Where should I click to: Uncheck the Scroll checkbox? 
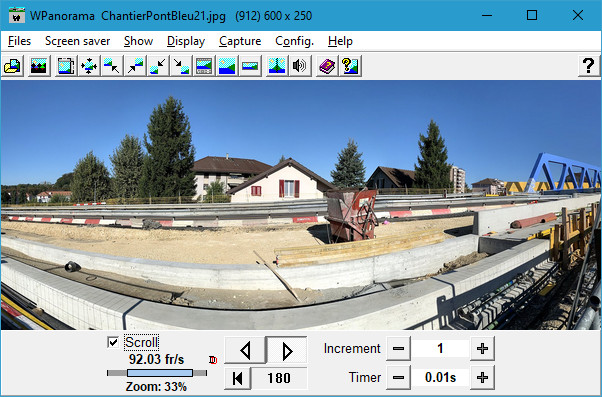click(113, 342)
